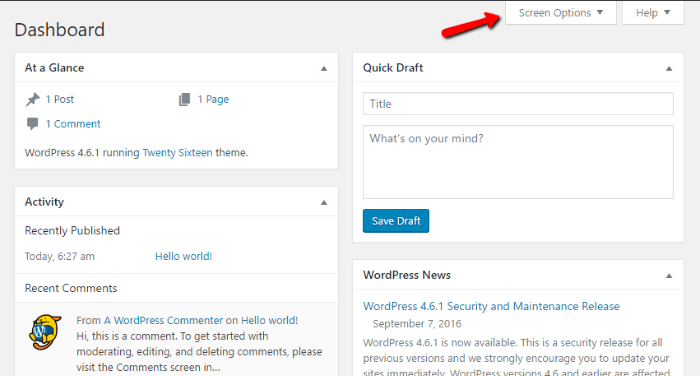The width and height of the screenshot is (700, 376).
Task: Click the Recently Published heading
Action: pyautogui.click(x=72, y=230)
